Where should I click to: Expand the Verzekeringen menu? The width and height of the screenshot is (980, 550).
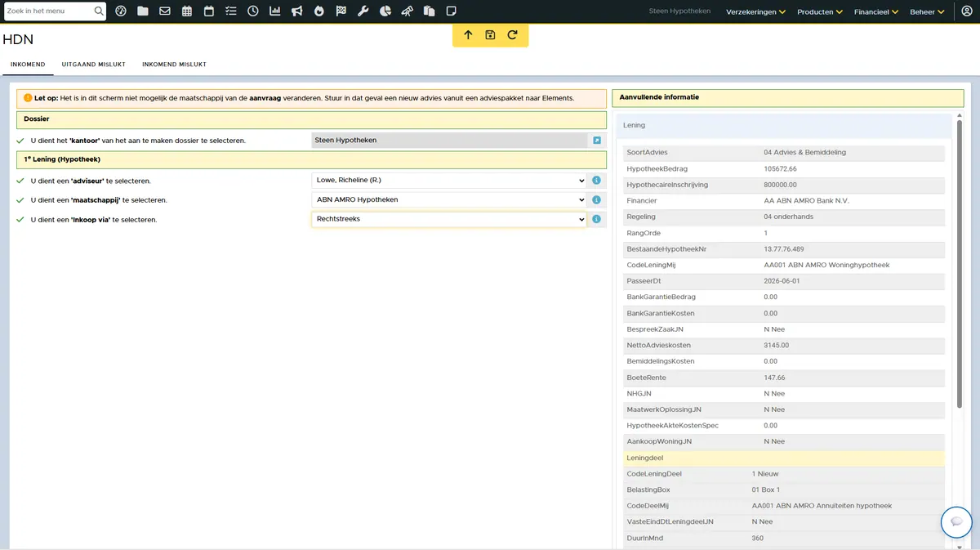tap(755, 11)
